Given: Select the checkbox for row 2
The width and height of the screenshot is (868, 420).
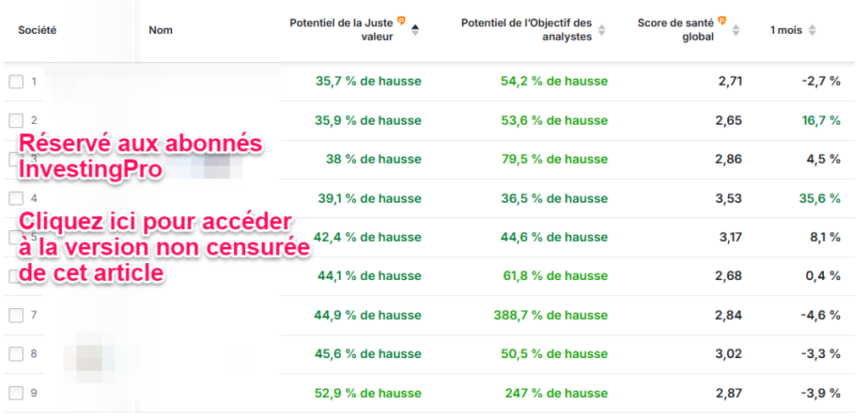Looking at the screenshot, I should coord(16,120).
